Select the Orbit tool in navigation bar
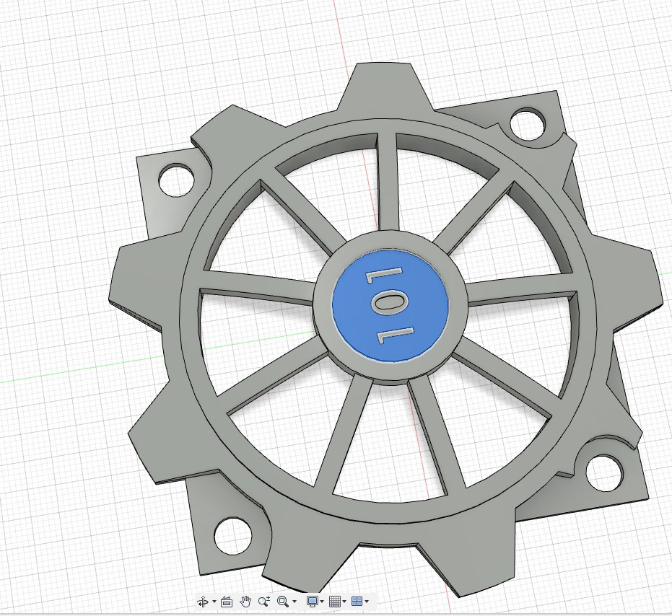This screenshot has height=616, width=672. (x=202, y=602)
